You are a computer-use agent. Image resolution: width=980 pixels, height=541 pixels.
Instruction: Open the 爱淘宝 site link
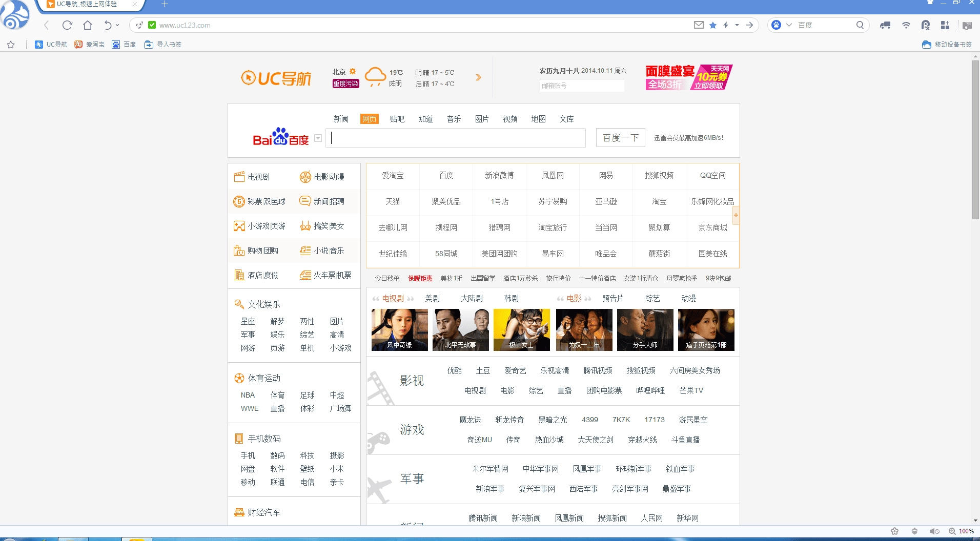point(393,175)
